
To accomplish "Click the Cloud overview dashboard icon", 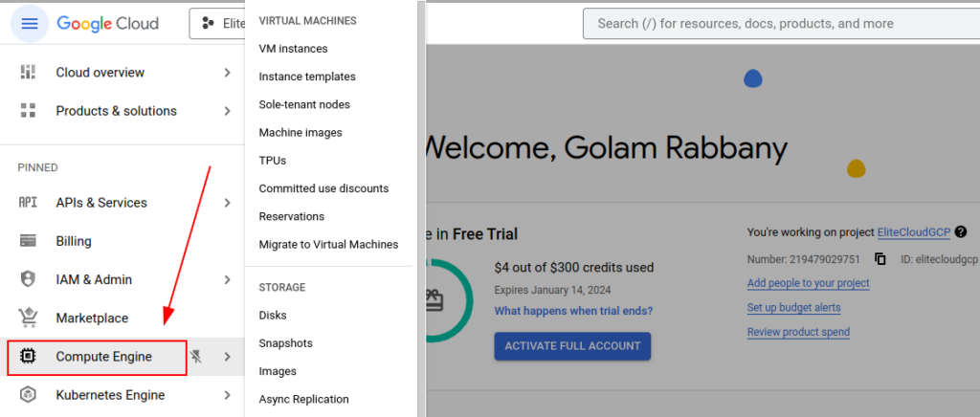I will [28, 73].
